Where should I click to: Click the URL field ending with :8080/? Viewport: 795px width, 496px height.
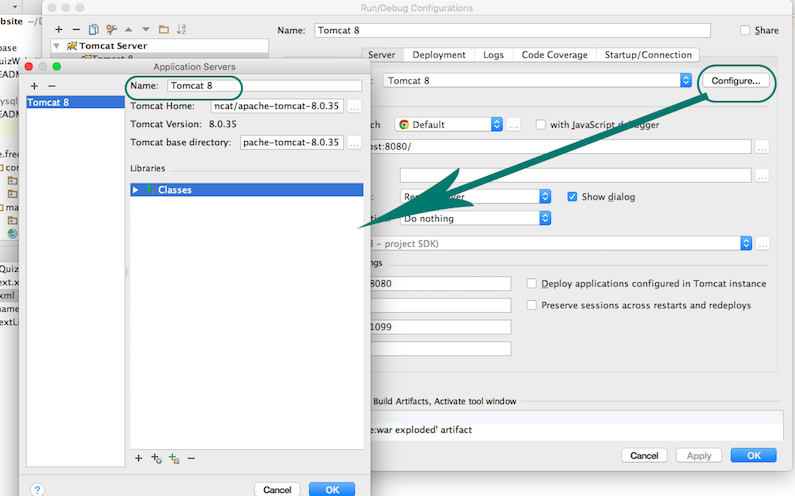560,147
